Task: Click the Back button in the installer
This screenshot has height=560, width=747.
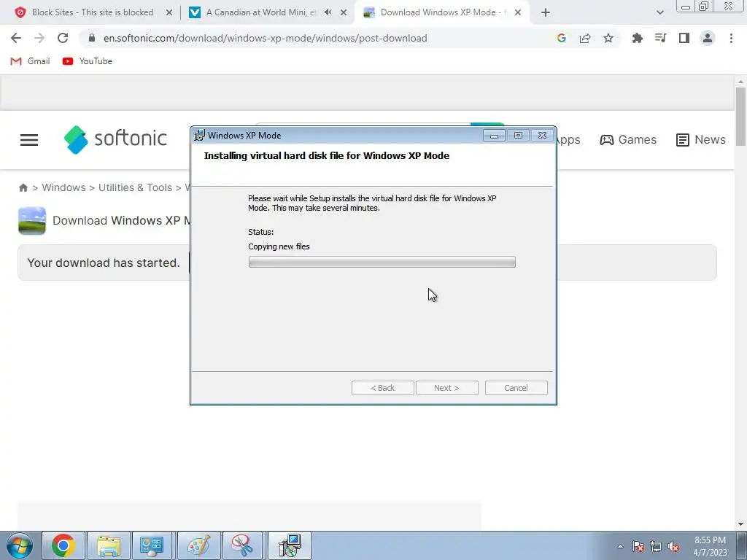Action: pyautogui.click(x=382, y=388)
